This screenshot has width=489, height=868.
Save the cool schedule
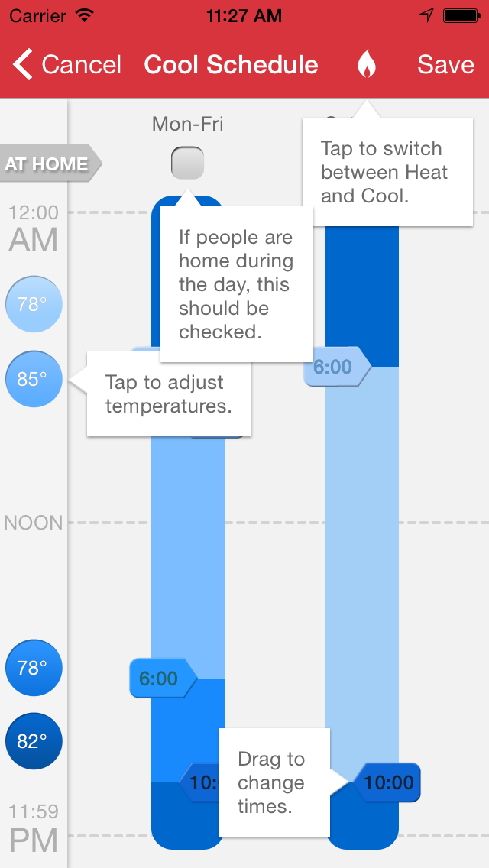(x=445, y=65)
